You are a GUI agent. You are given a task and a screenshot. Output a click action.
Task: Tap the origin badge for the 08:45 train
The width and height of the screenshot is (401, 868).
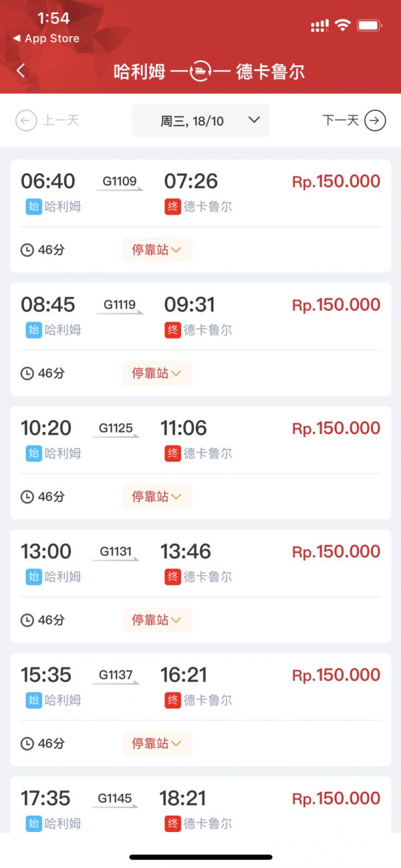tap(33, 330)
